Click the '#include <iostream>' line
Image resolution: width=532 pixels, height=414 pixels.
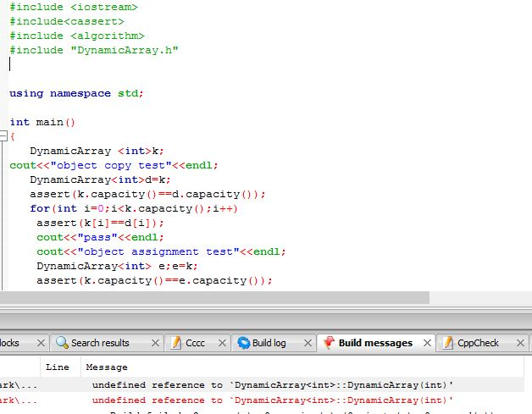(x=74, y=7)
